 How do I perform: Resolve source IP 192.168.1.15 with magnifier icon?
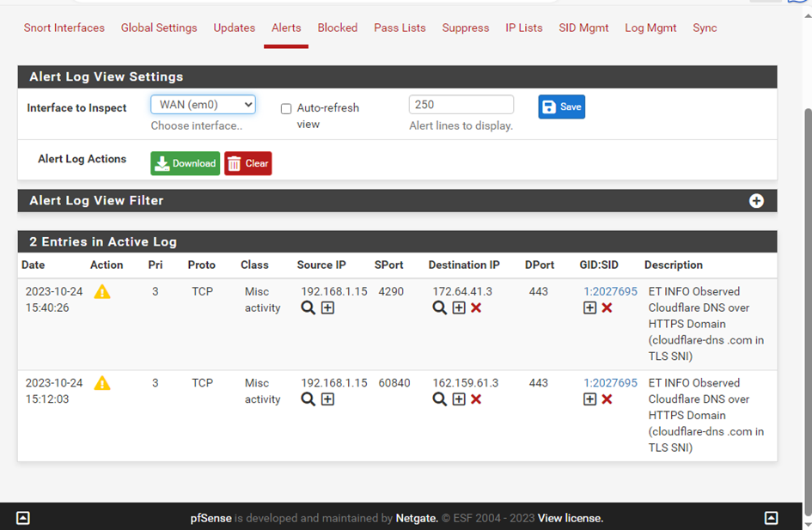tap(309, 308)
